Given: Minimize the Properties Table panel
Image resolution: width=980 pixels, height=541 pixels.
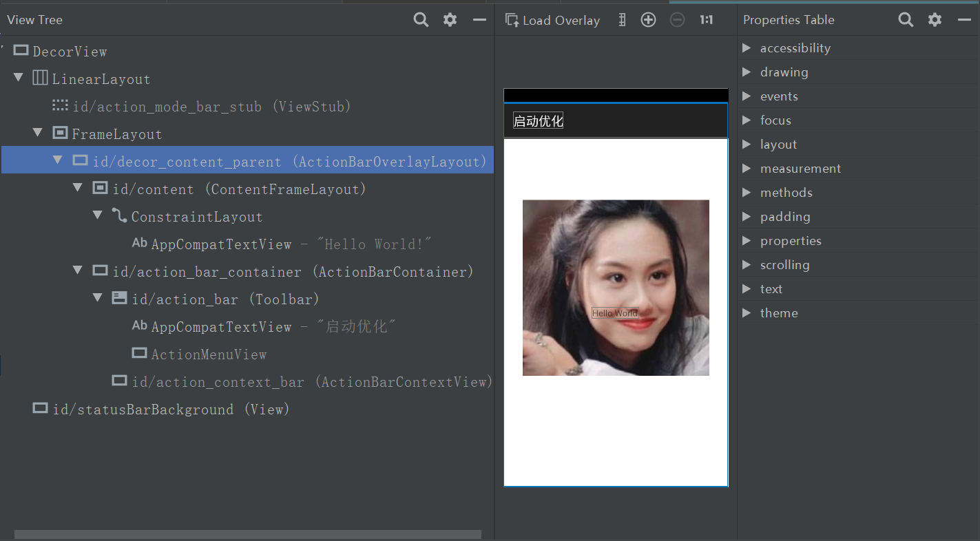Looking at the screenshot, I should pos(964,20).
